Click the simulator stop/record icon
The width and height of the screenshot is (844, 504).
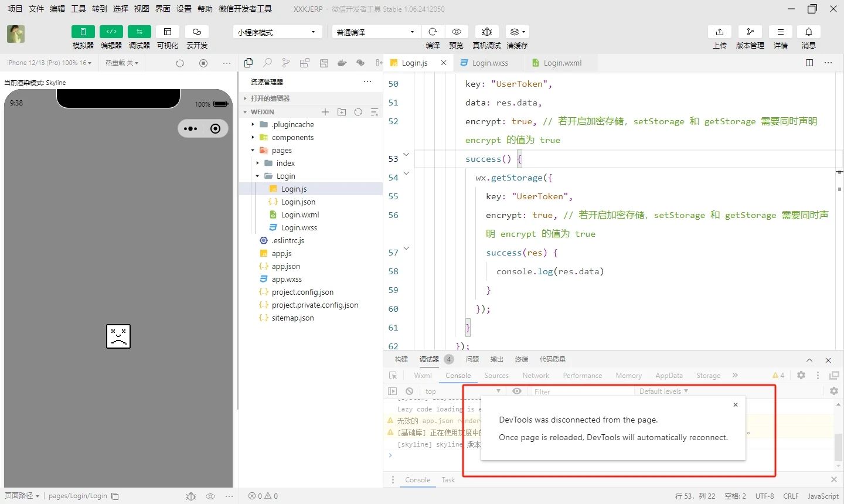203,63
